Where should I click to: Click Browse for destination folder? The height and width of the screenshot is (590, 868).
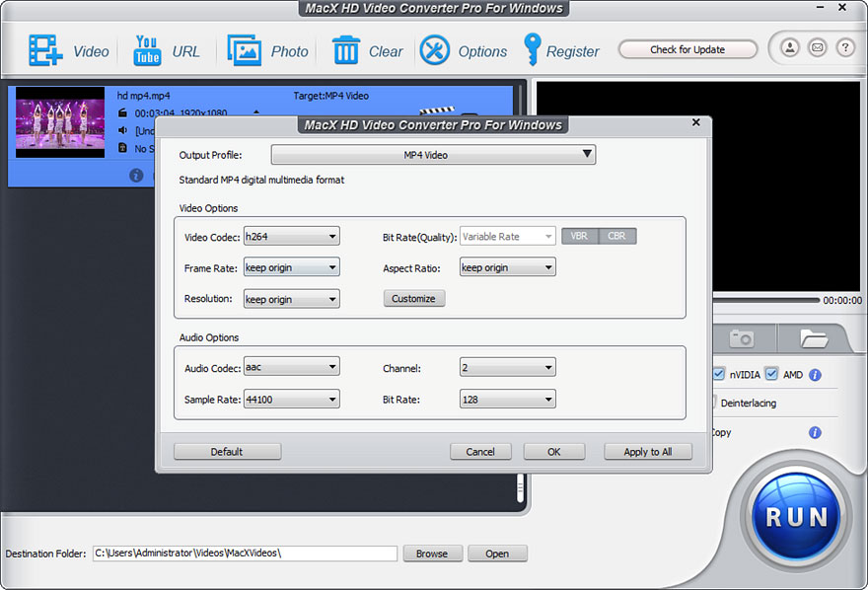pyautogui.click(x=432, y=553)
